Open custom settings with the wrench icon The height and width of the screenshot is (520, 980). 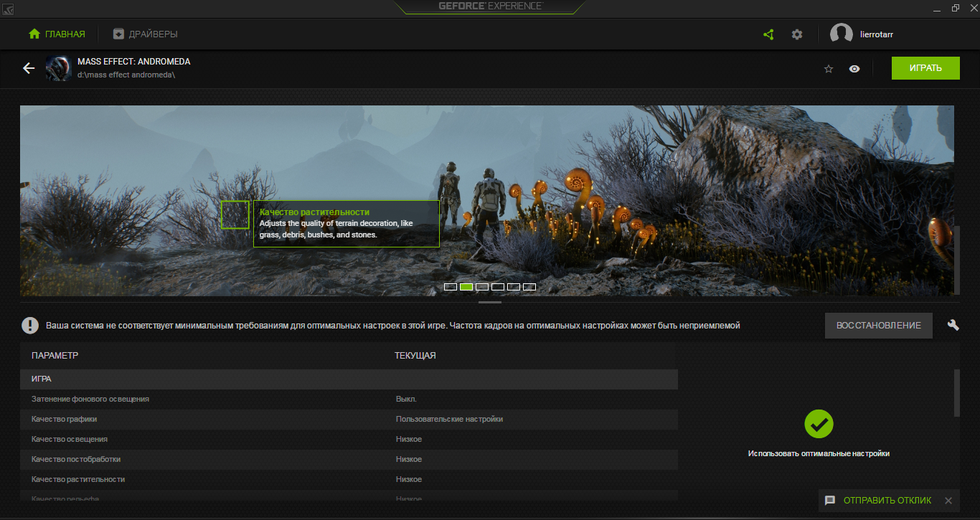953,325
